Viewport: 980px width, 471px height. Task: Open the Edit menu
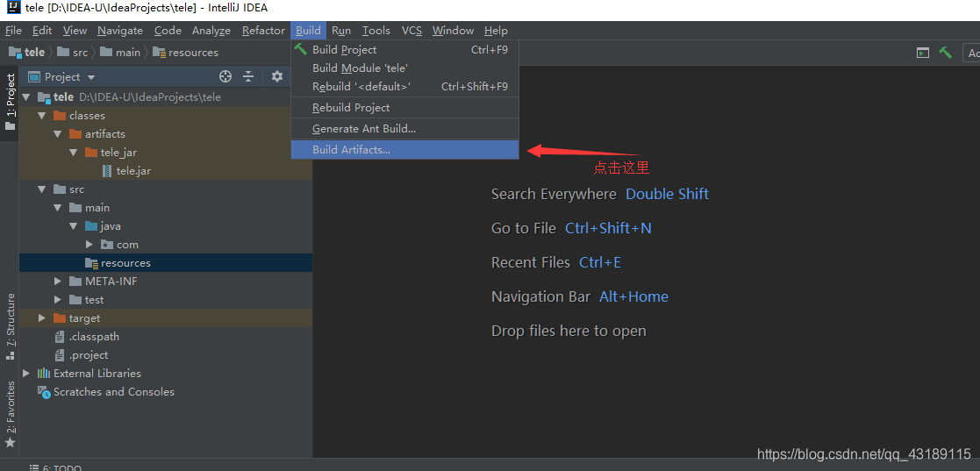point(42,30)
